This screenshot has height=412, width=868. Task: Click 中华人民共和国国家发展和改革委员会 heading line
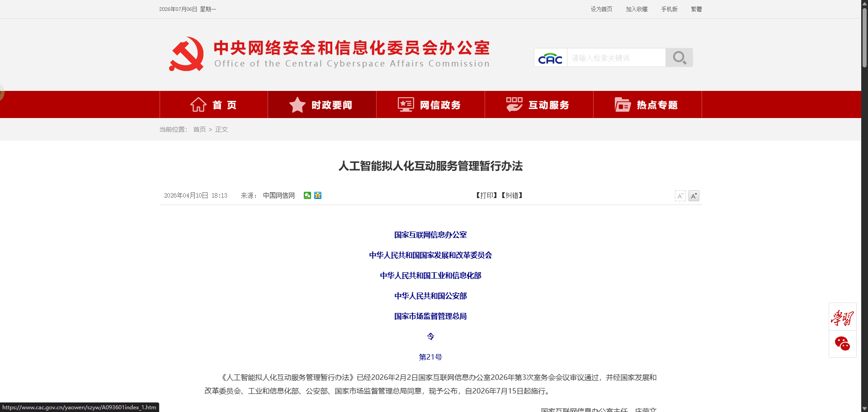[x=430, y=255]
